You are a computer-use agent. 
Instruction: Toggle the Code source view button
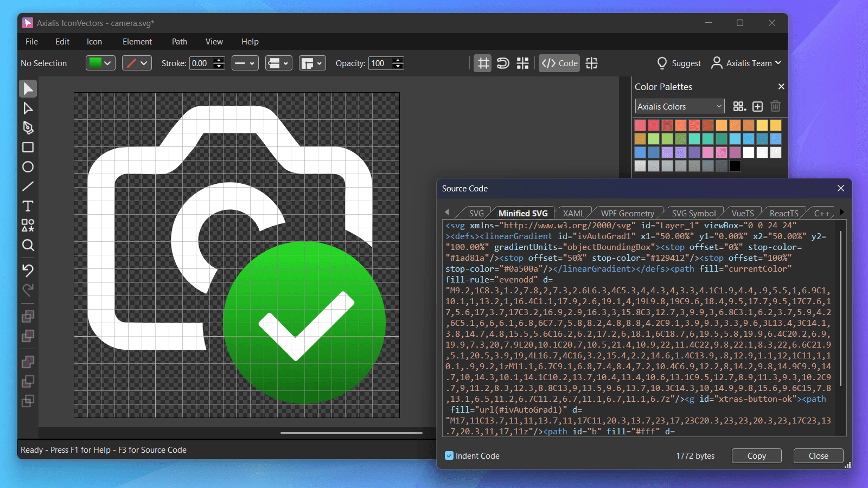point(559,63)
